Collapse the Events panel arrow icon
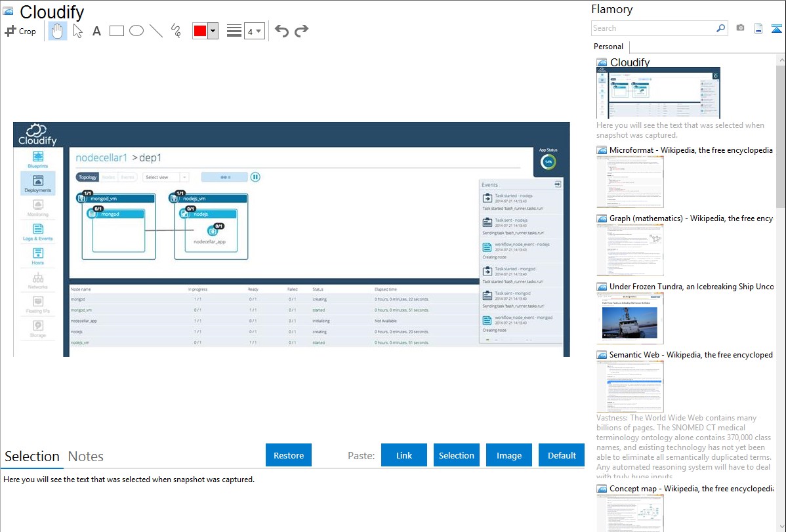 558,184
